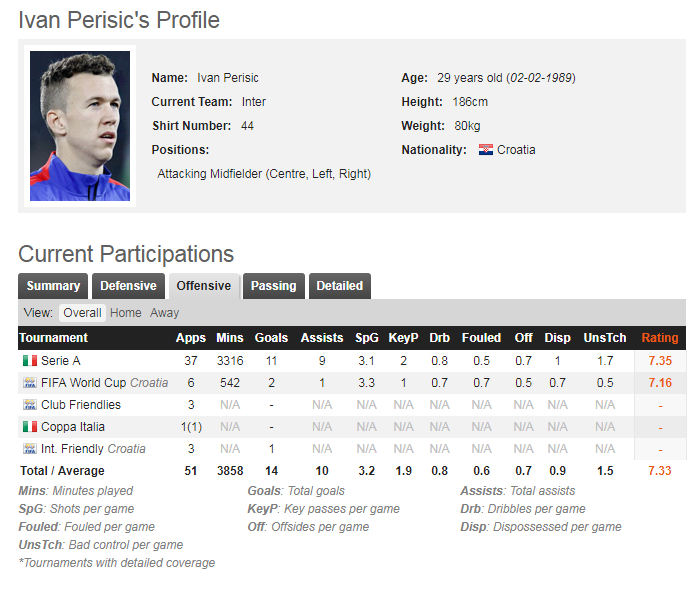The height and width of the screenshot is (602, 688).
Task: Click the Serie A rating 7.35
Action: point(659,360)
